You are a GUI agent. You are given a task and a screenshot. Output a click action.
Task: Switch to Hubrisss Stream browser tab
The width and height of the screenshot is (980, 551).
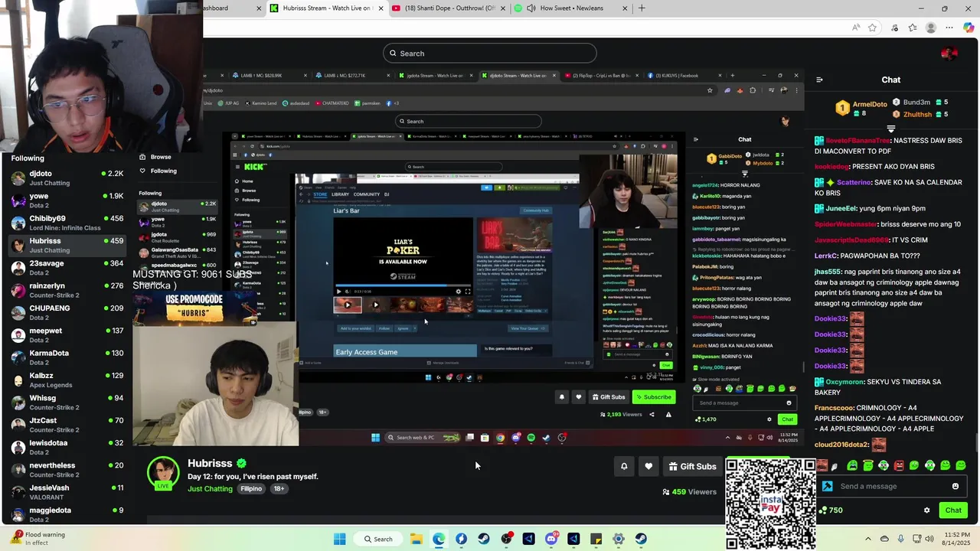328,8
